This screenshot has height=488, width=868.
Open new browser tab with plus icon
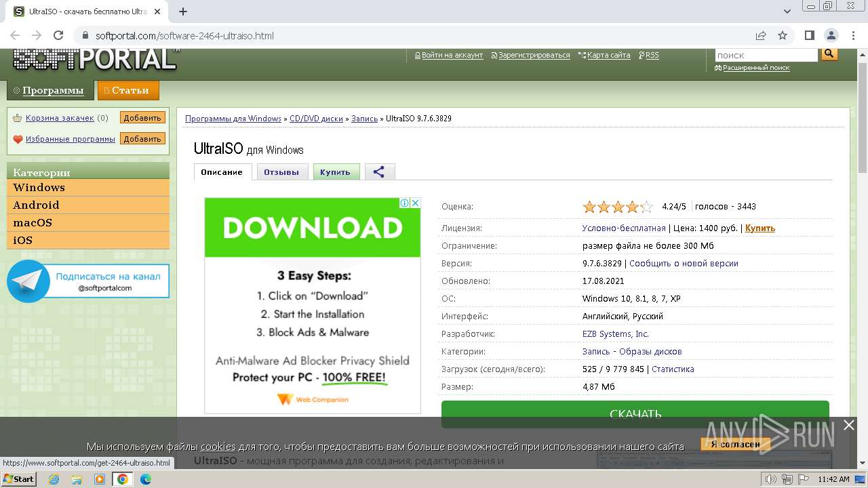(x=182, y=12)
